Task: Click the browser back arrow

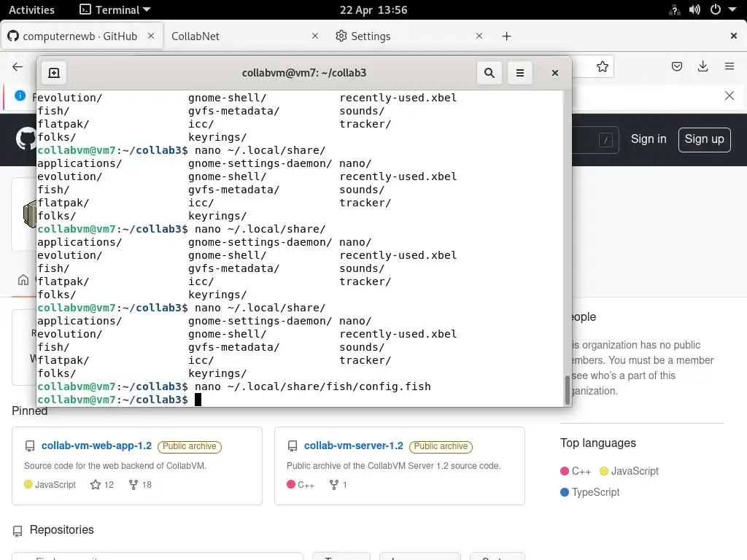Action: 18,66
